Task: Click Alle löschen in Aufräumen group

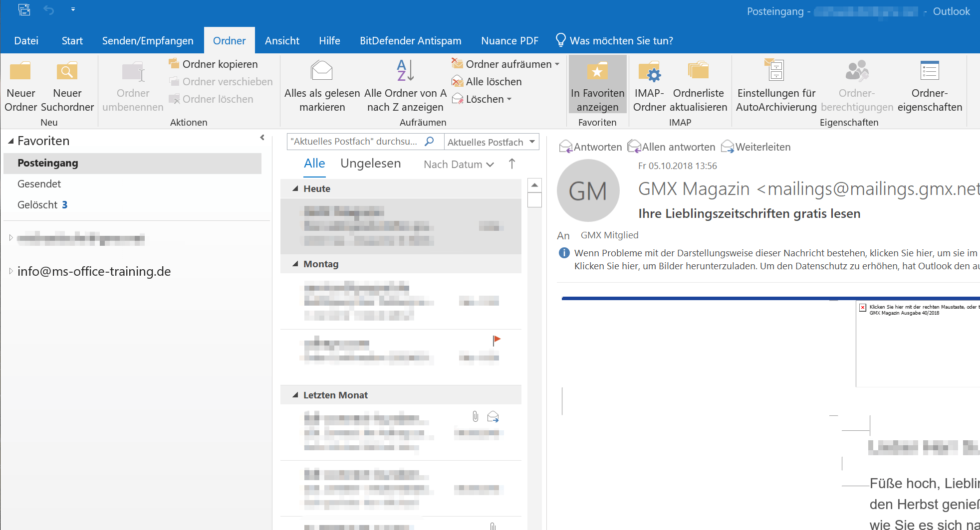Action: [487, 81]
